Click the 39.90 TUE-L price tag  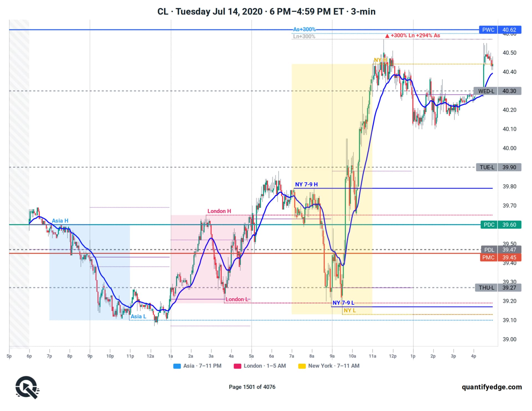coord(509,167)
